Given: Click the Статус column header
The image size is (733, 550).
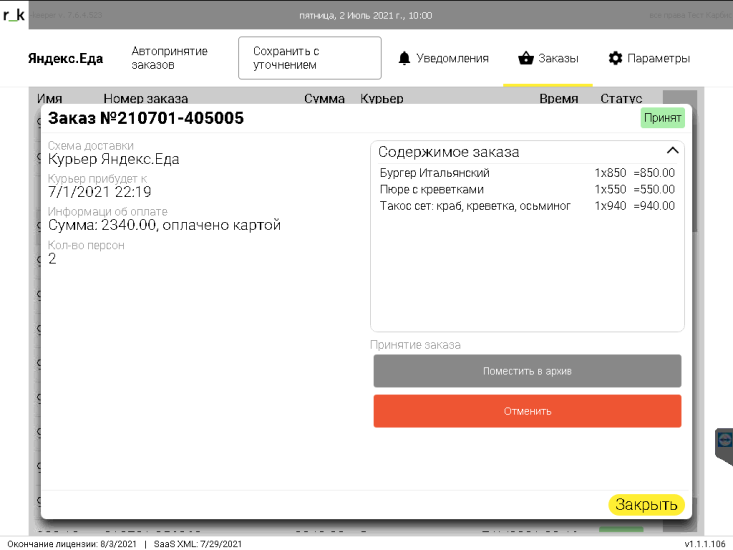Looking at the screenshot, I should 621,98.
